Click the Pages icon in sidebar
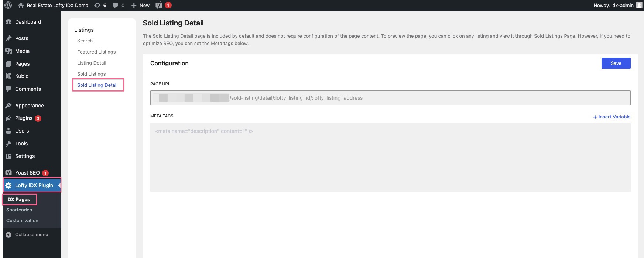644x258 pixels. (8, 64)
